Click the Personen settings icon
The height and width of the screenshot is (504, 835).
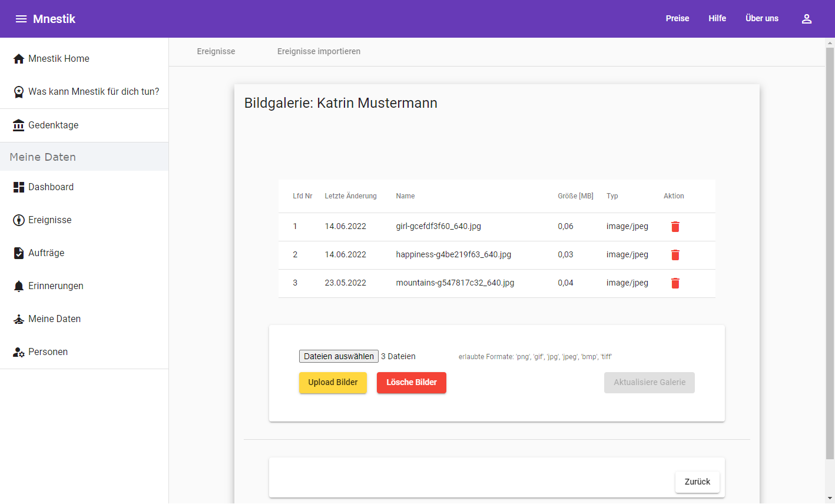click(19, 352)
